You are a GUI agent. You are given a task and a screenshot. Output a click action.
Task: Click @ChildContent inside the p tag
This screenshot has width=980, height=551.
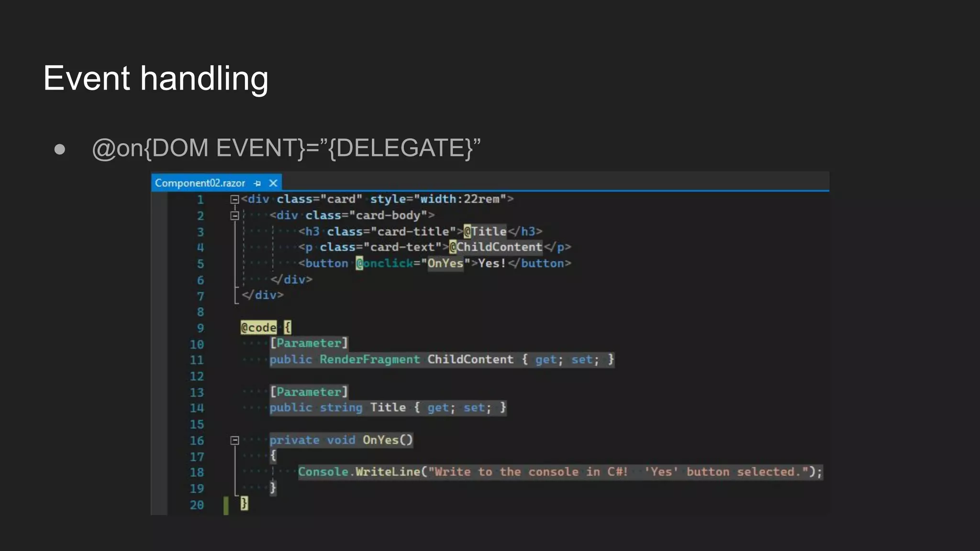point(496,247)
